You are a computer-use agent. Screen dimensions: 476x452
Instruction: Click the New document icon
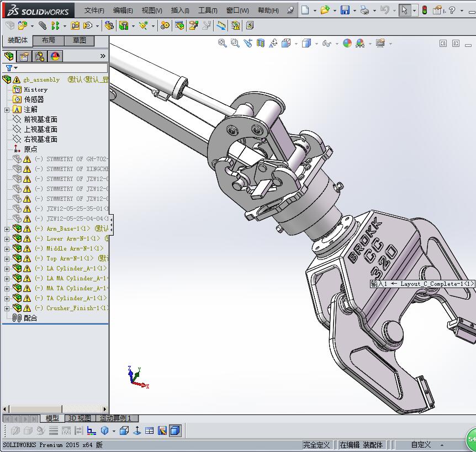pyautogui.click(x=305, y=10)
